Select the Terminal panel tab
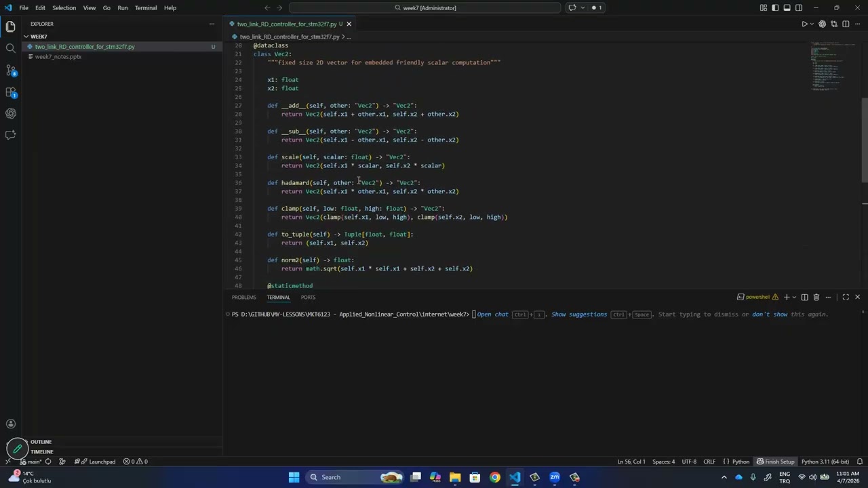Image resolution: width=868 pixels, height=488 pixels. [x=278, y=298]
